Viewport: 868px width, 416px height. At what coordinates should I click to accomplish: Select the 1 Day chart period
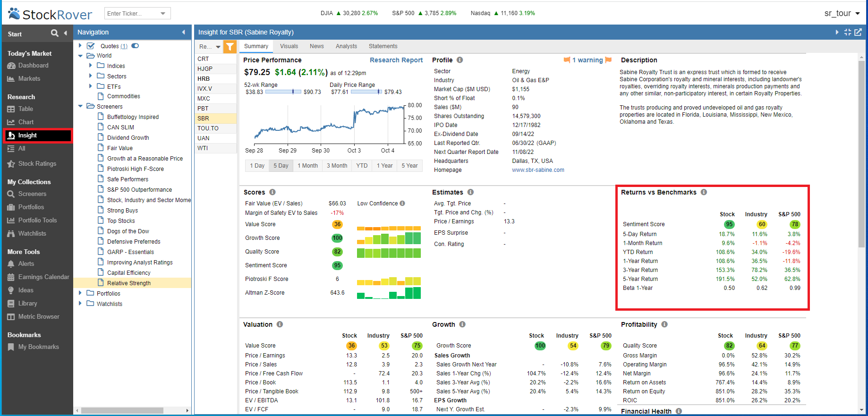[257, 166]
